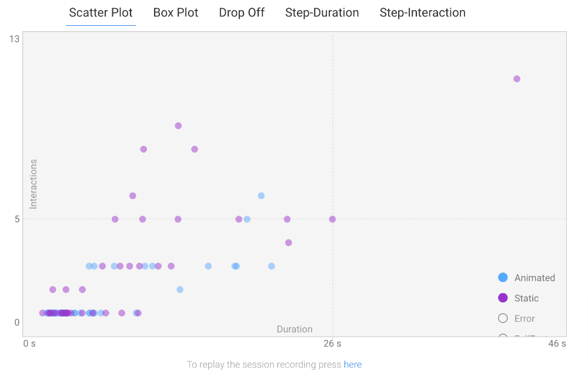
Task: Switch to the Box Plot tab
Action: point(176,12)
